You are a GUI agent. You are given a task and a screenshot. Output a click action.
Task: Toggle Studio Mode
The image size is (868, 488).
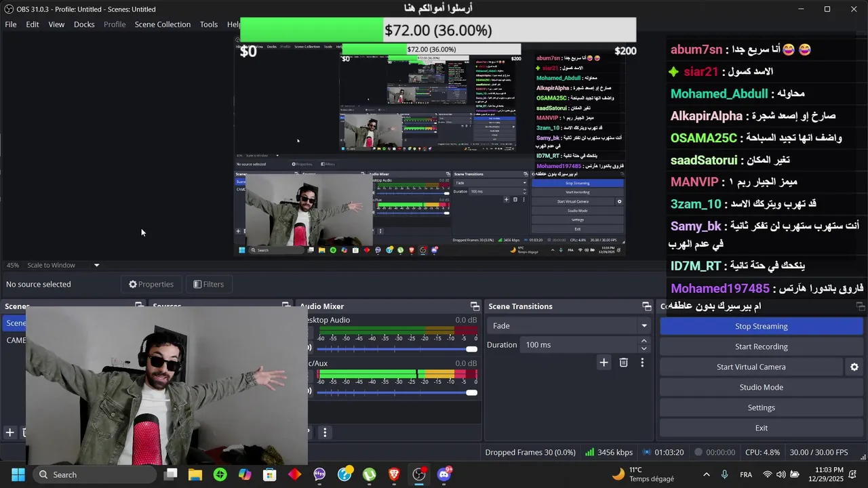[x=761, y=387]
